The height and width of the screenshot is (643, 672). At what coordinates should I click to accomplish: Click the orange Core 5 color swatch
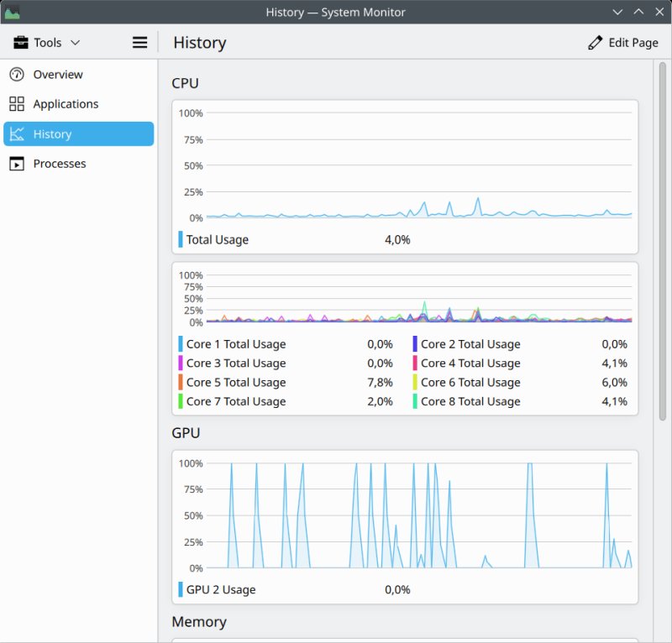click(x=179, y=382)
